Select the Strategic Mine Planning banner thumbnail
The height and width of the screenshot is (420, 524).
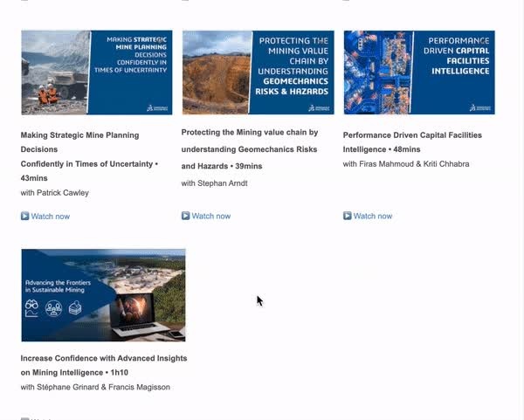click(97, 72)
